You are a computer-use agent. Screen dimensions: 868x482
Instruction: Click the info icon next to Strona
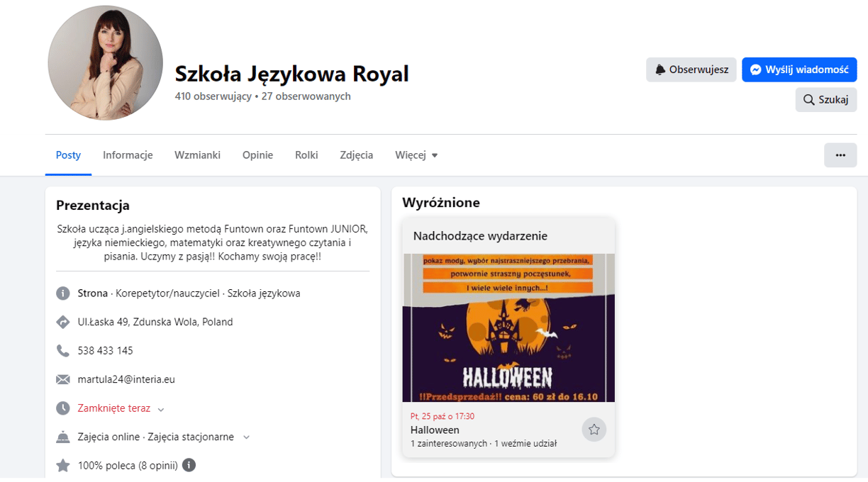(63, 293)
